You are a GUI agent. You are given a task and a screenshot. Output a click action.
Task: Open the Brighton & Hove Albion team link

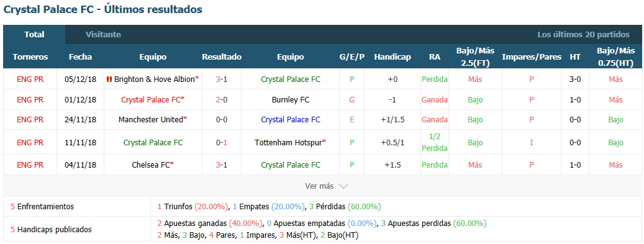(x=155, y=79)
